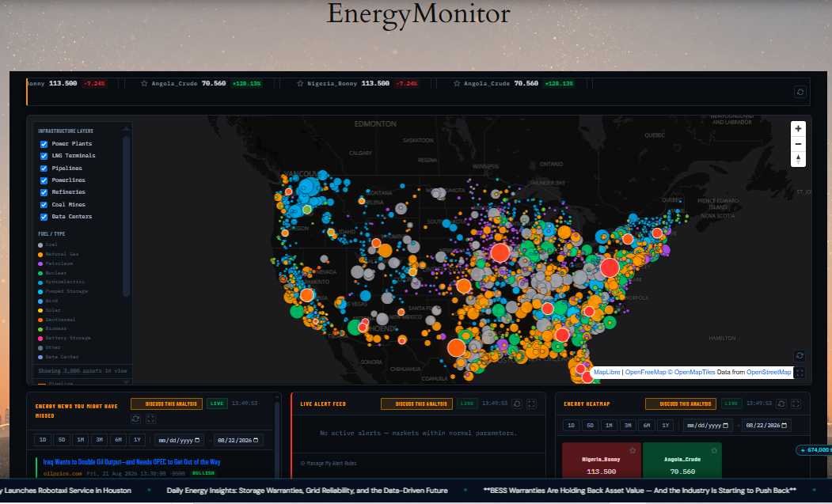Discuss This Analysis in Live Alert Feed
The image size is (832, 504).
416,404
